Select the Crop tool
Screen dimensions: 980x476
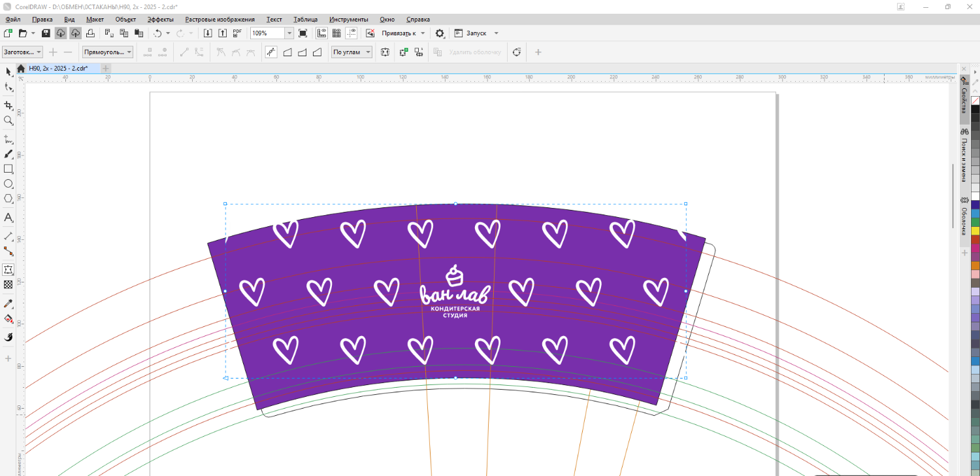(x=8, y=105)
